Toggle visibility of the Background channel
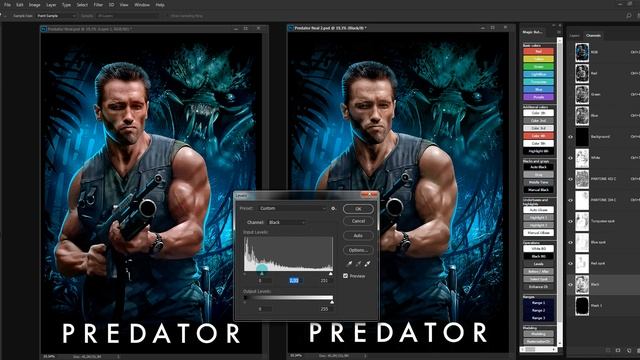Image resolution: width=640 pixels, height=360 pixels. pyautogui.click(x=571, y=137)
